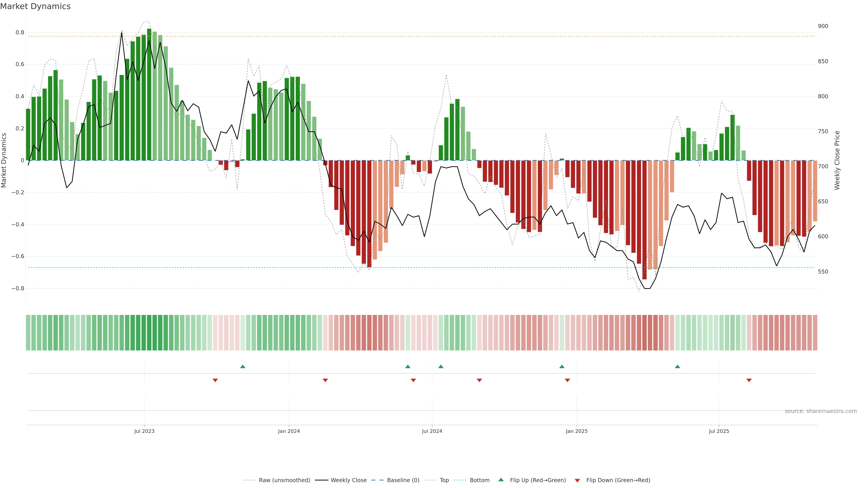Toggle the Raw (unsmoothed) legend entry
This screenshot has height=488, width=868.
pos(284,480)
